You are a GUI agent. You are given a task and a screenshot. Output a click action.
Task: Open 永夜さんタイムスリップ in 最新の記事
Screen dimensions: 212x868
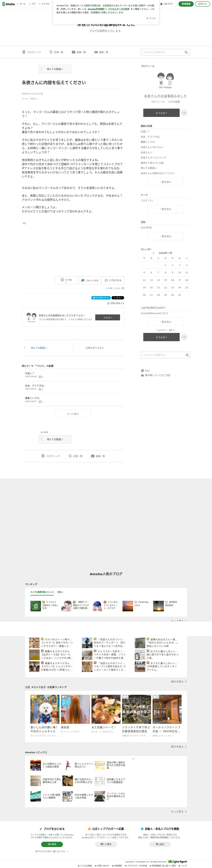coord(153,158)
